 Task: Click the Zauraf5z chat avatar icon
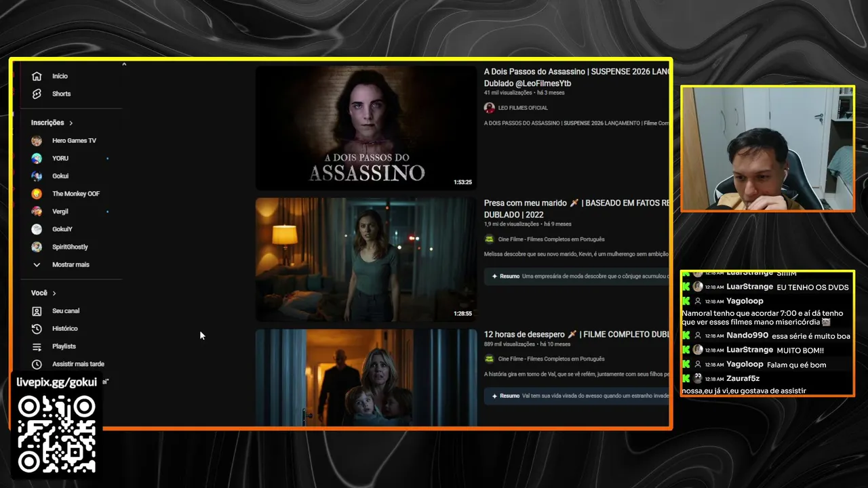coord(697,378)
